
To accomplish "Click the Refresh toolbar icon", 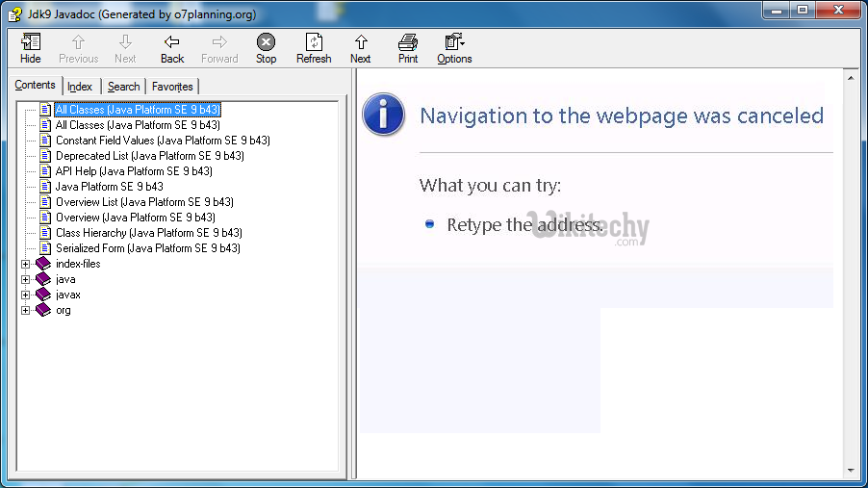I will [x=314, y=42].
